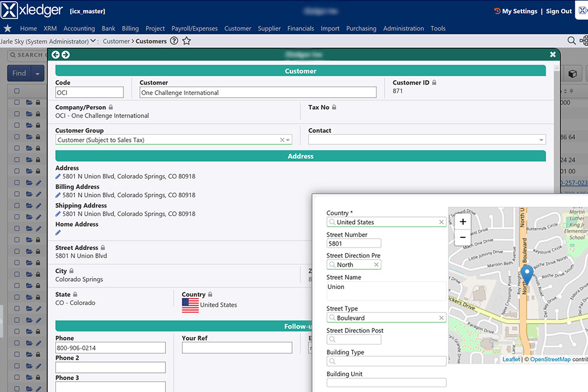Open the Project menu
Screen dimensions: 588x392
click(155, 29)
